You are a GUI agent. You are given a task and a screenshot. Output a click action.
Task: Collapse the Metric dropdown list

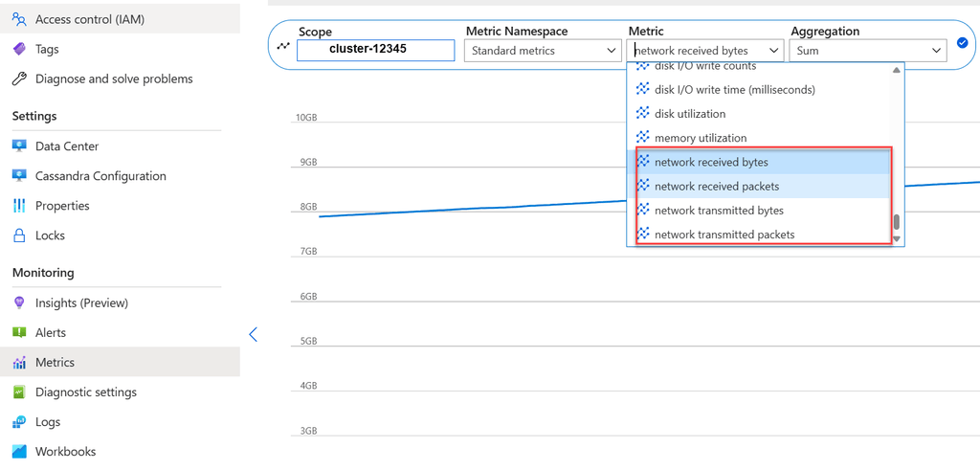point(771,51)
